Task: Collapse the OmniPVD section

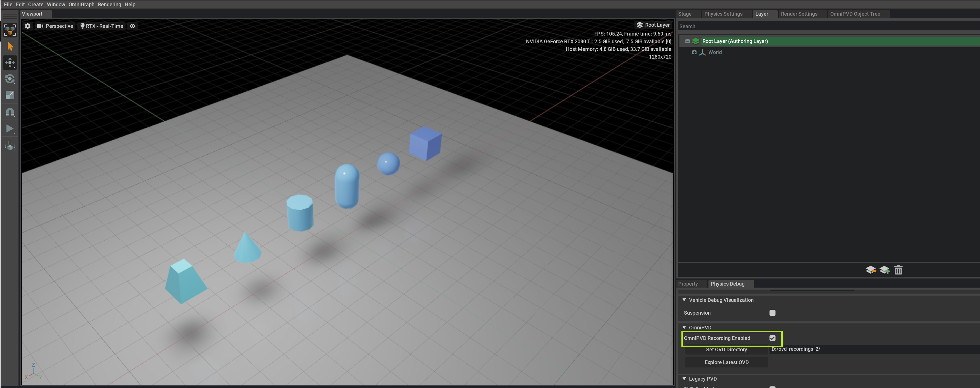Action: (x=684, y=328)
